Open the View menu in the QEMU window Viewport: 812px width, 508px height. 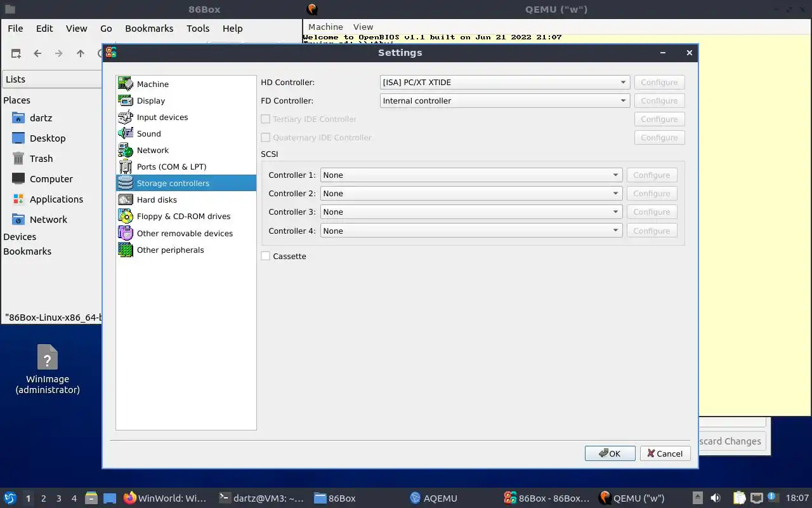[363, 27]
